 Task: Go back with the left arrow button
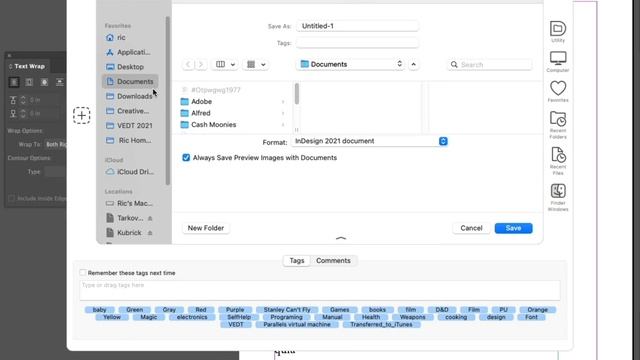click(x=188, y=64)
